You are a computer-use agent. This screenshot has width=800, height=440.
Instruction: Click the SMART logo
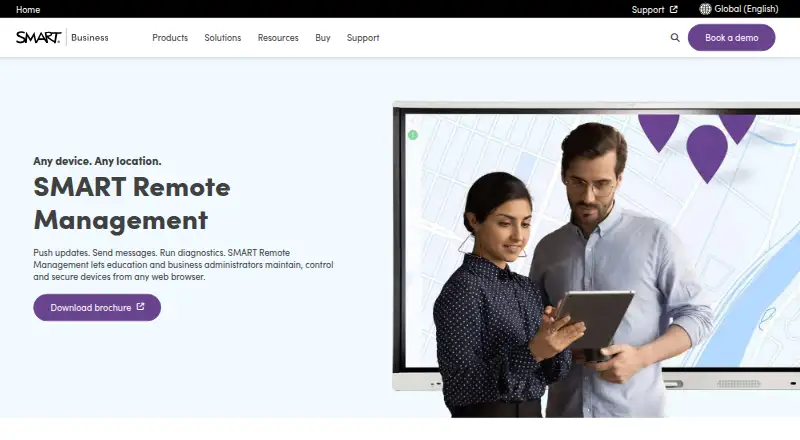point(39,37)
